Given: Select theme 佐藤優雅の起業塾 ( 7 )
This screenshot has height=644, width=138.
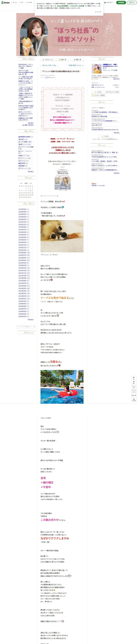Looking at the screenshot, I should [26, 137].
